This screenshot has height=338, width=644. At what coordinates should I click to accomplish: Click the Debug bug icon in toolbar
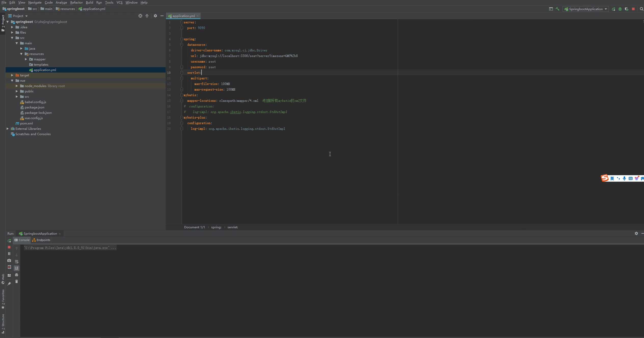click(620, 9)
